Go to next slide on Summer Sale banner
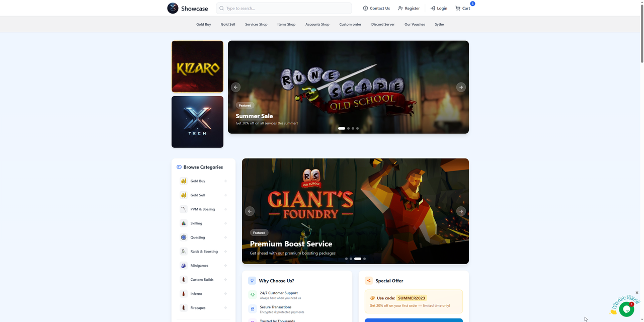This screenshot has height=322, width=644. tap(461, 87)
